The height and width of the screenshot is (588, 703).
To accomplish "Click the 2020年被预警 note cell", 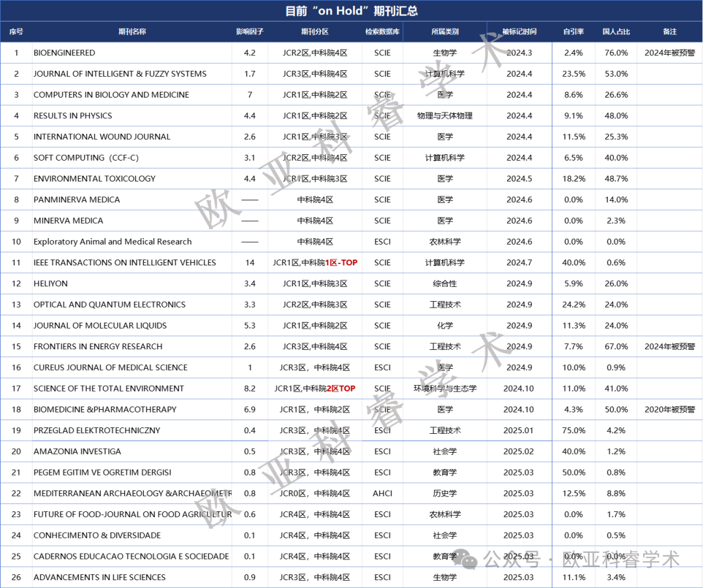I will [670, 410].
